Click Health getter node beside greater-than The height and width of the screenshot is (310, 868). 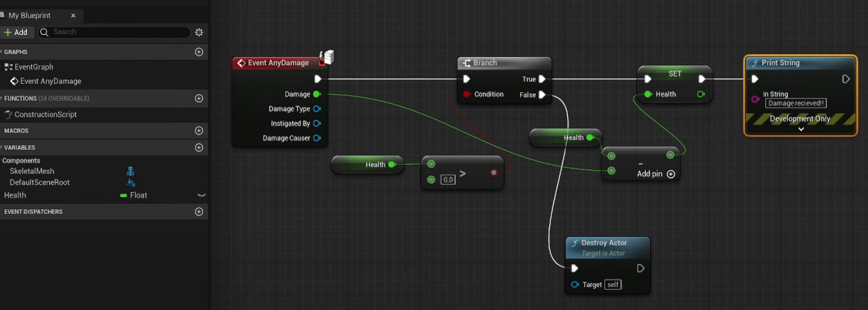coord(367,164)
